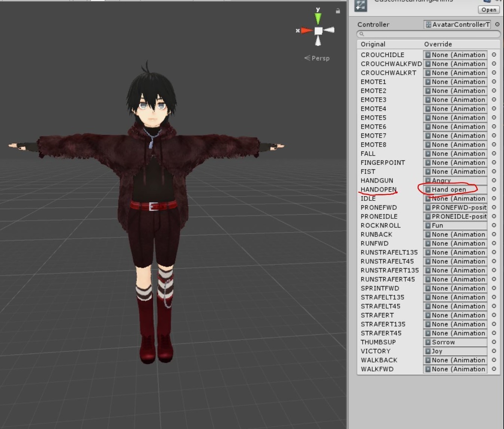This screenshot has width=504, height=429.
Task: Click the Original column header
Action: click(x=373, y=44)
